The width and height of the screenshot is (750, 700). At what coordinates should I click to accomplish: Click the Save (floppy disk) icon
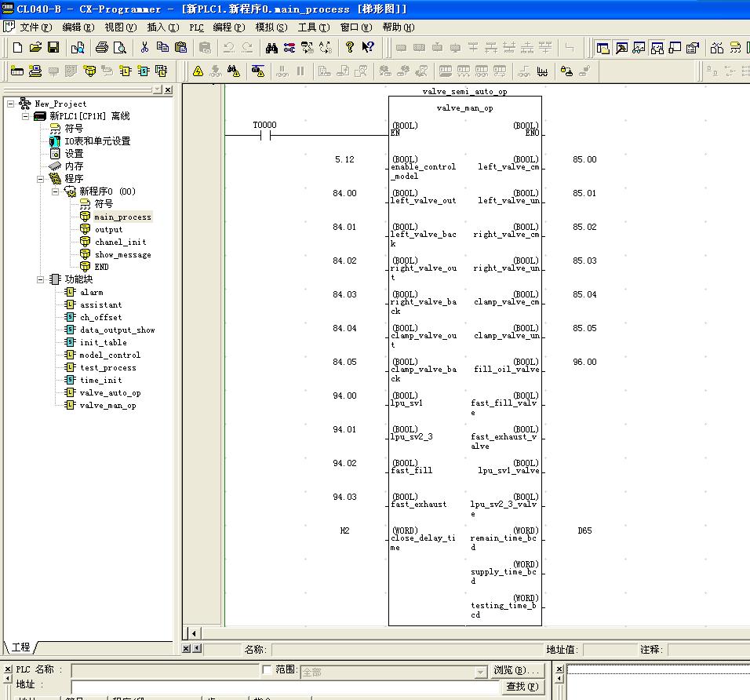pos(53,48)
